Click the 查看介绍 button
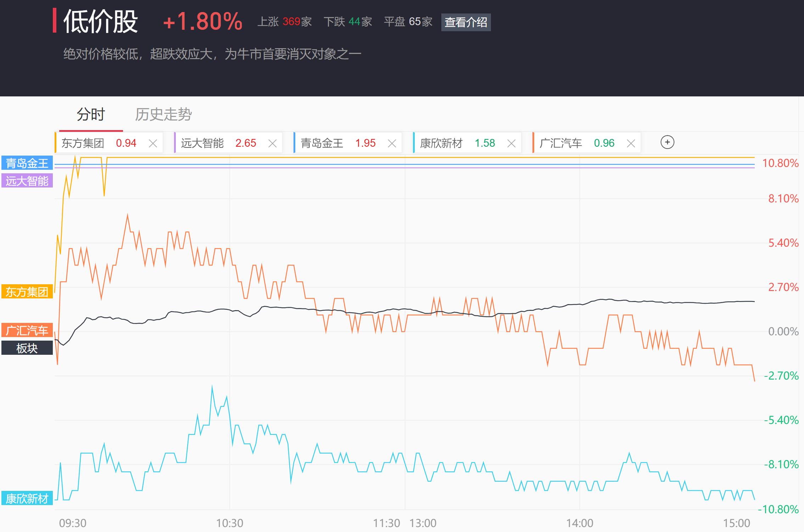The height and width of the screenshot is (532, 804). 466,22
